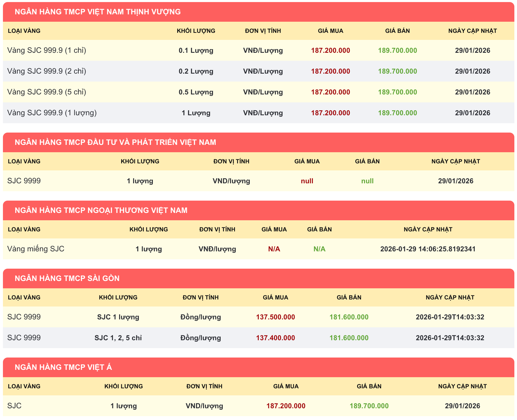Click the green null sell price value

[x=367, y=181]
